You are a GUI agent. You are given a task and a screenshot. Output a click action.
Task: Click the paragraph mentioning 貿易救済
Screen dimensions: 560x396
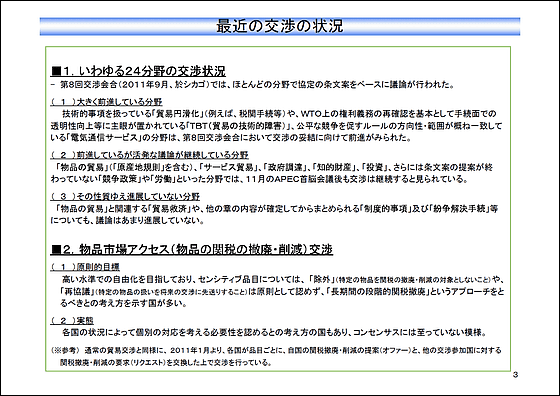click(274, 214)
